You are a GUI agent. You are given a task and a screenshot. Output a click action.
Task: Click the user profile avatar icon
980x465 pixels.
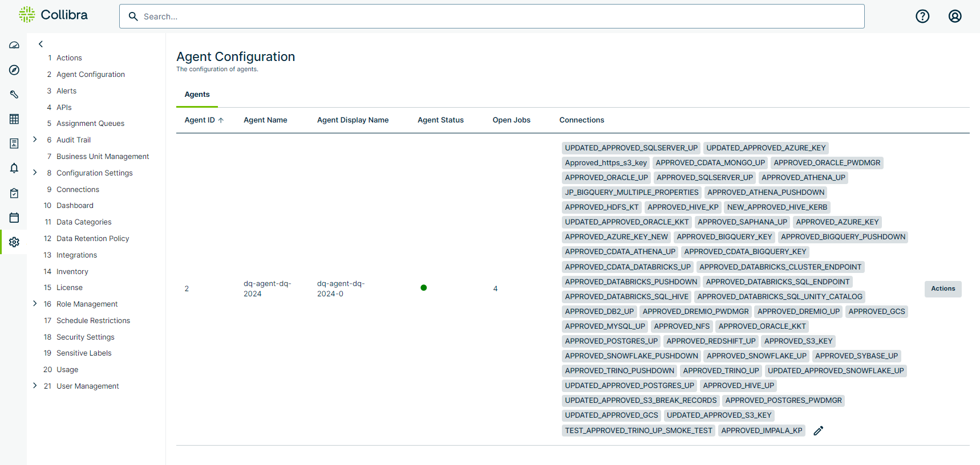point(955,17)
